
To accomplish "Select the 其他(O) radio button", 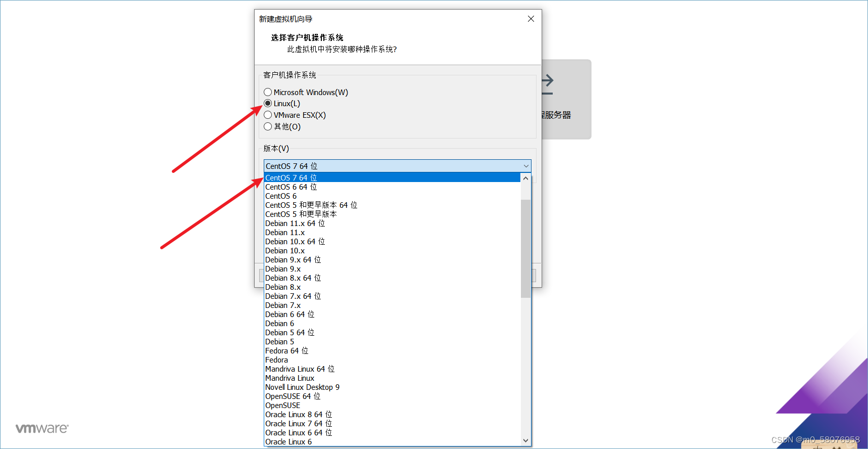I will pyautogui.click(x=268, y=126).
